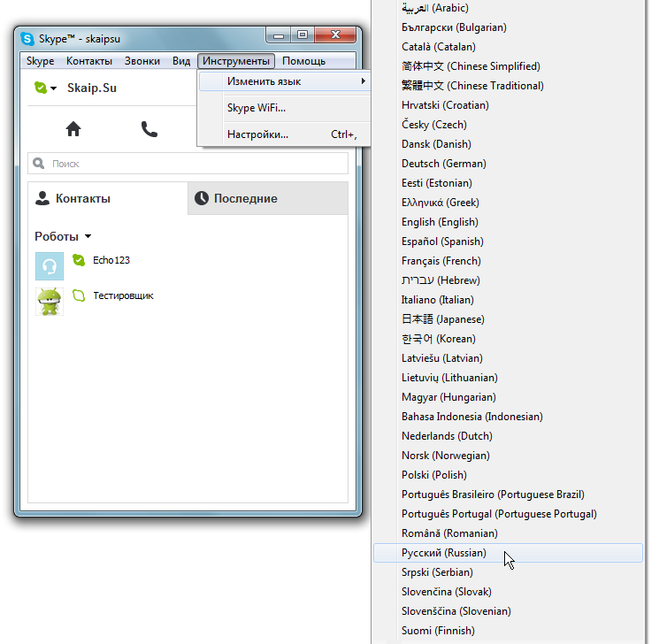Click Skype WiFi menu entry
The width and height of the screenshot is (659, 644).
(256, 108)
